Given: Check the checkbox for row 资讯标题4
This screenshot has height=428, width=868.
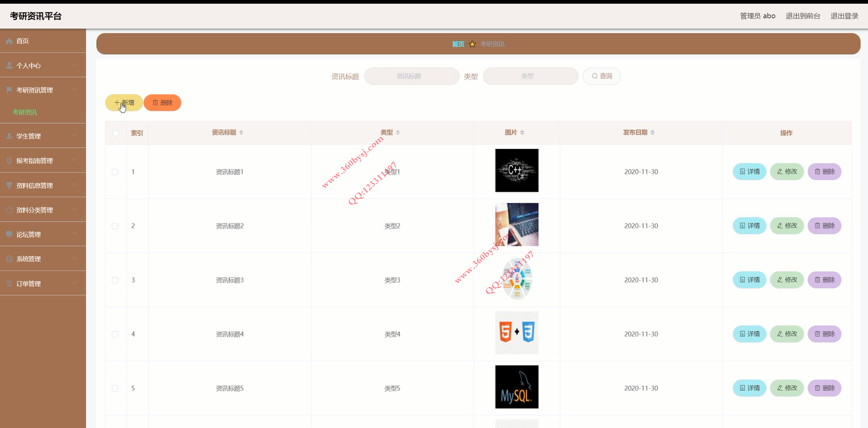Looking at the screenshot, I should coord(115,334).
